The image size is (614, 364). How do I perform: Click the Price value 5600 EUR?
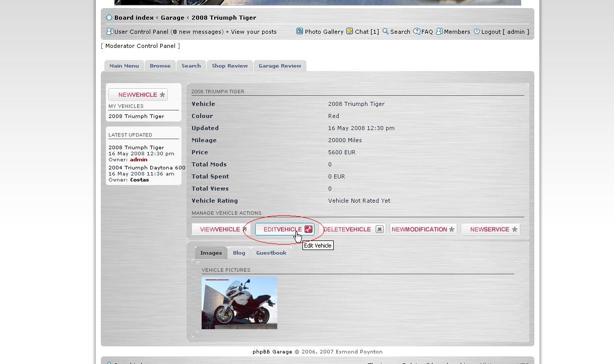tap(342, 152)
